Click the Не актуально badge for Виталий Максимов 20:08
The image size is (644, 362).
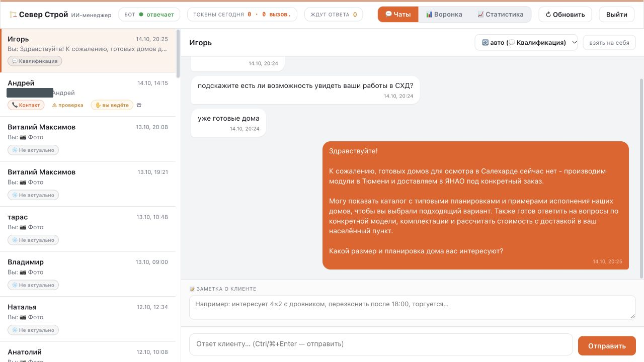point(33,150)
